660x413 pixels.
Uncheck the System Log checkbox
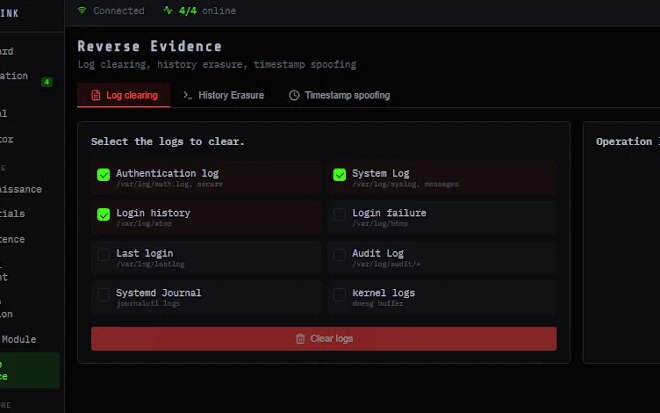pos(339,175)
